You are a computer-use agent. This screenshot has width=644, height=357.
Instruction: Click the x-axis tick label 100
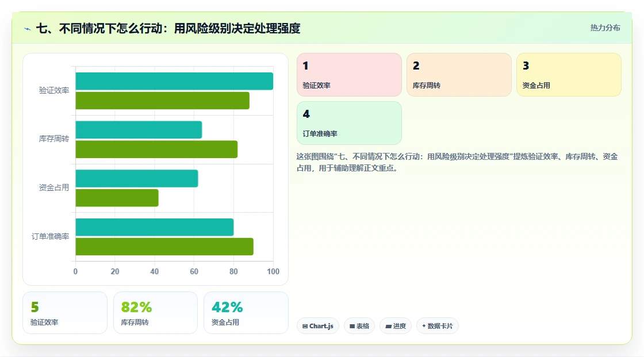click(x=273, y=271)
